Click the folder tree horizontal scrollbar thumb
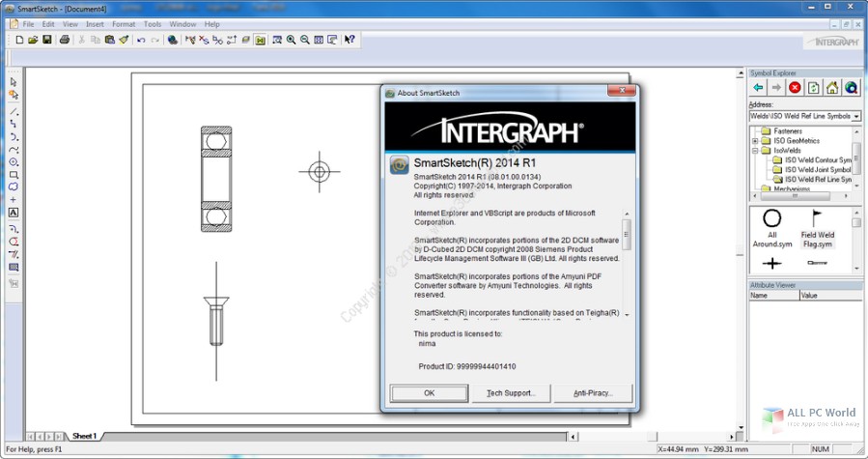 (794, 196)
